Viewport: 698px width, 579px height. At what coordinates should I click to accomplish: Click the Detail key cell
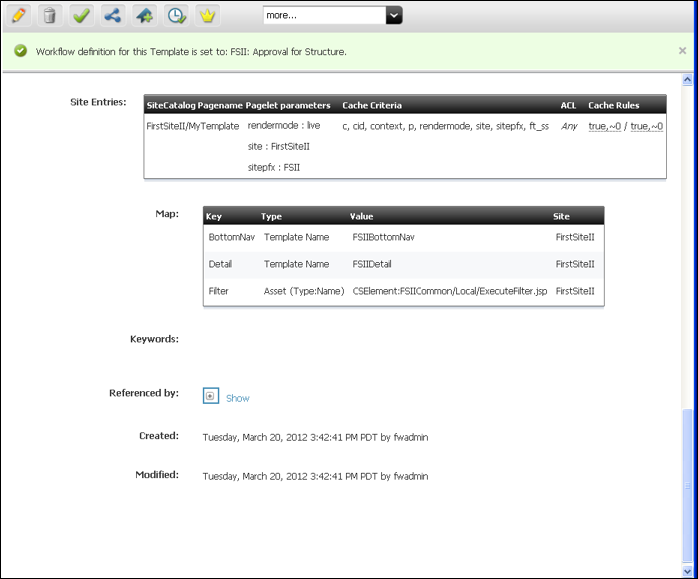(x=220, y=264)
